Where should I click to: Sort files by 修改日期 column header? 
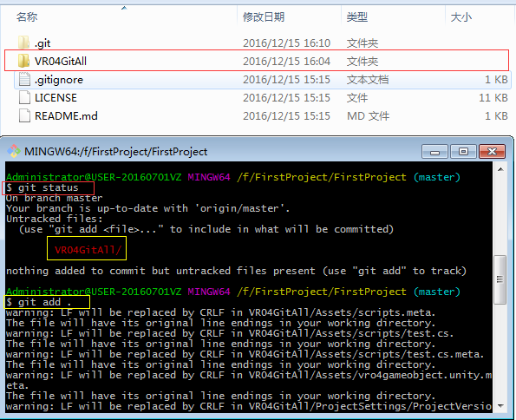click(264, 16)
